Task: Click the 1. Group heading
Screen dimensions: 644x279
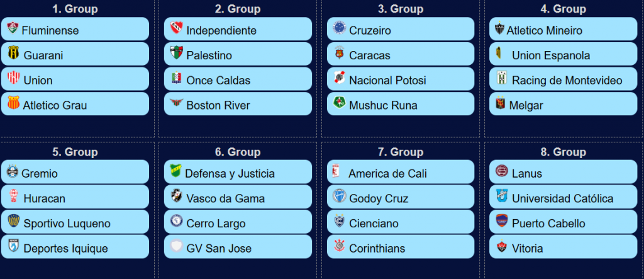Action: click(75, 9)
